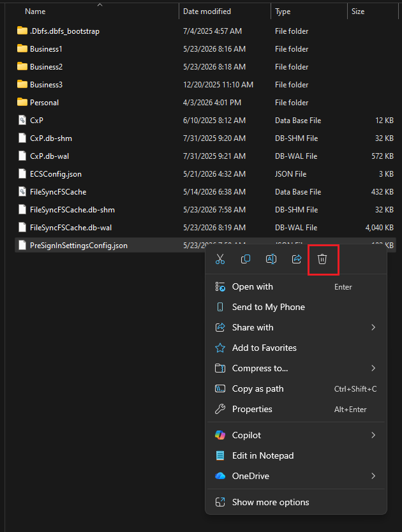Click the Business2 folder icon
Viewport: 402px width, 532px height.
click(22, 66)
